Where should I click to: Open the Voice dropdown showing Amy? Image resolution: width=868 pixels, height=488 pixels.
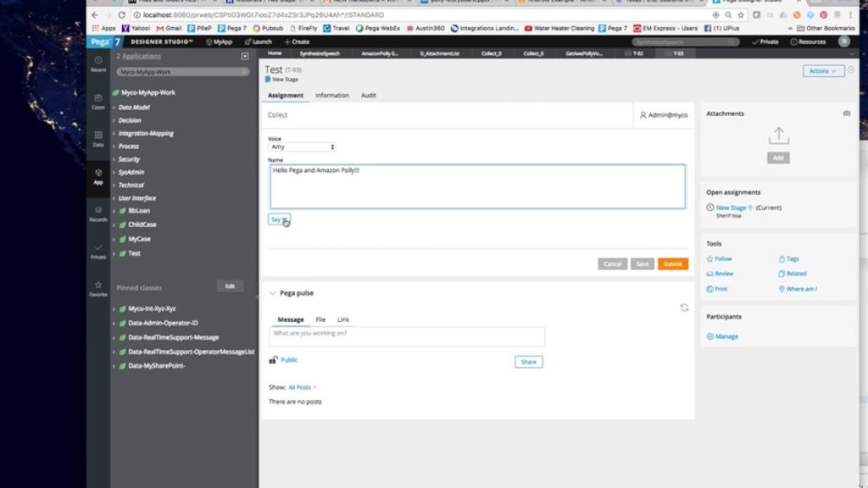[x=302, y=147]
